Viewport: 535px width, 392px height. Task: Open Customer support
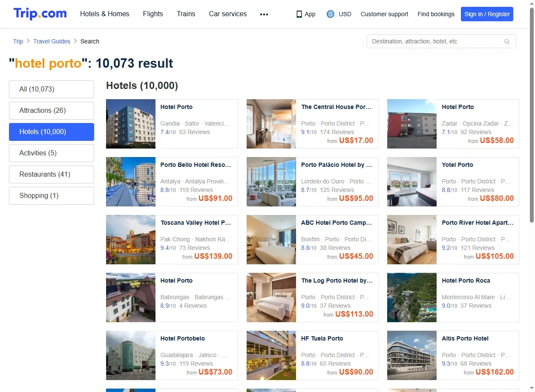pyautogui.click(x=384, y=14)
